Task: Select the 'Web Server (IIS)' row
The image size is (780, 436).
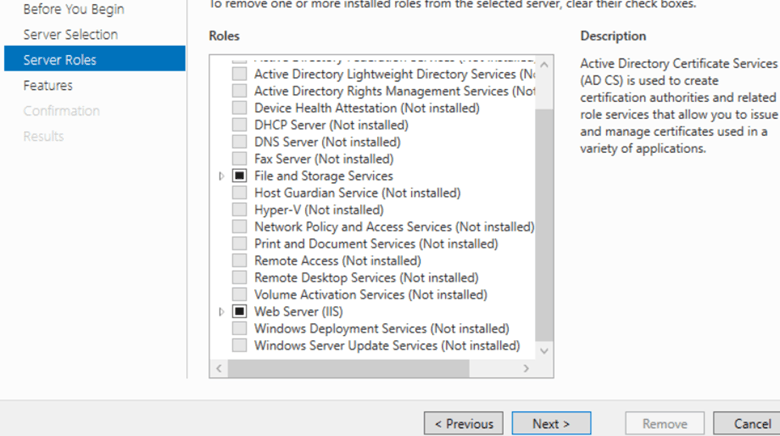Action: point(298,312)
